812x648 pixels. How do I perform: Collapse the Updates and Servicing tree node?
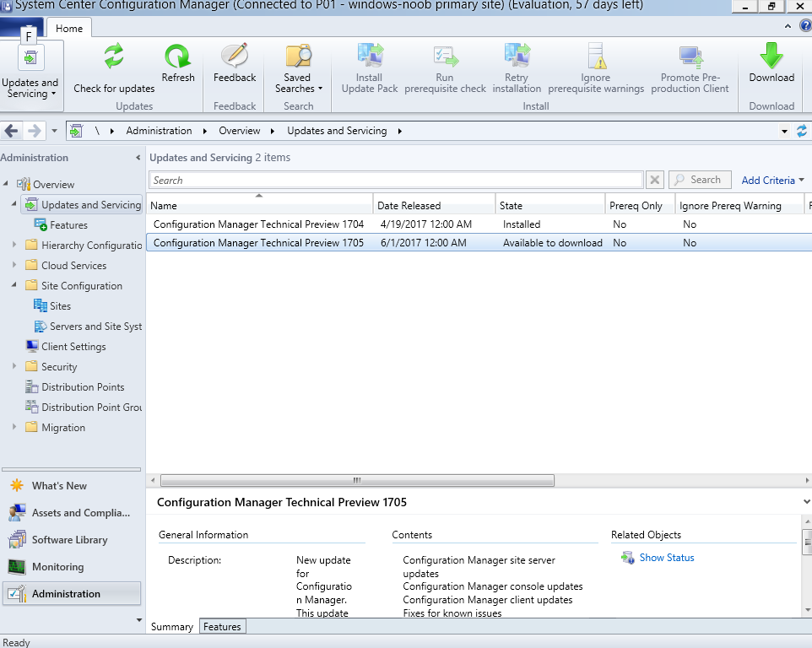pyautogui.click(x=14, y=204)
